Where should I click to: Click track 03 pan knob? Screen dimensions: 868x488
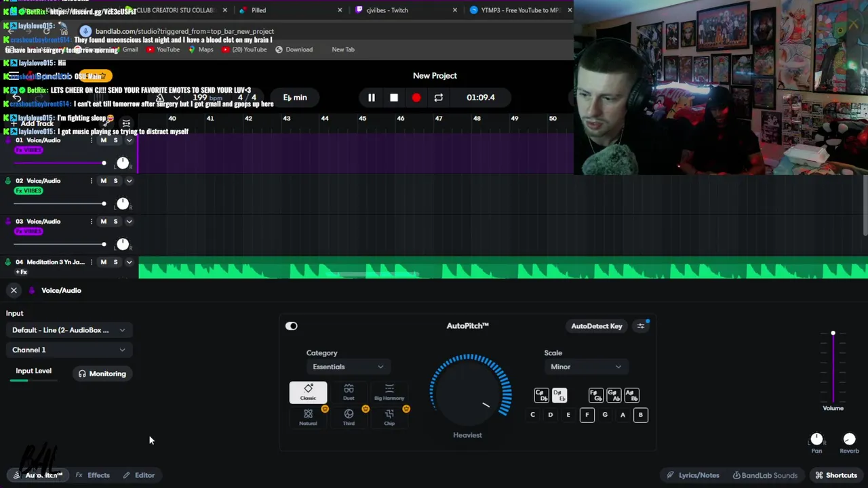pyautogui.click(x=123, y=244)
